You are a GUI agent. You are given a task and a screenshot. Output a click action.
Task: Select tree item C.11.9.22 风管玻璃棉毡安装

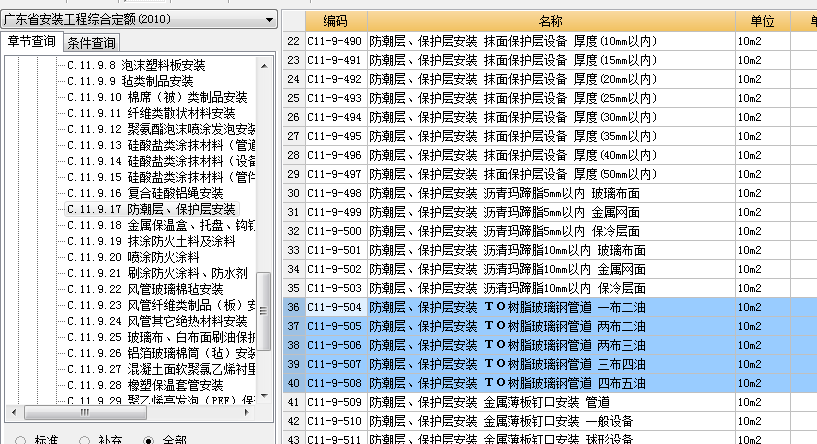point(145,289)
